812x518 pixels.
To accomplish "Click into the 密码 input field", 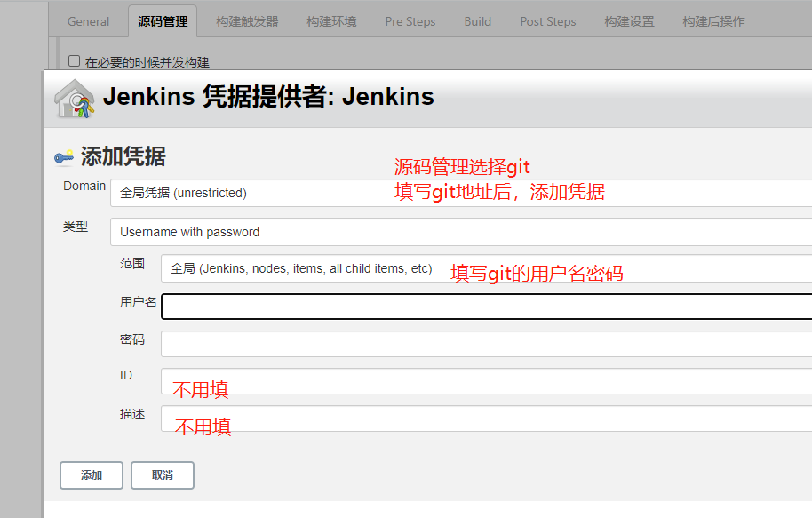I will coord(486,344).
